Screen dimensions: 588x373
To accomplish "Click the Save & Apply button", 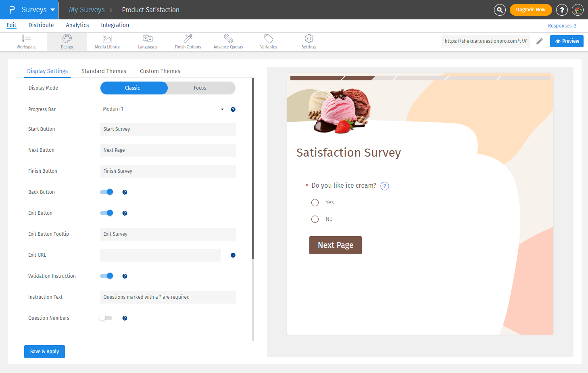I will (44, 352).
